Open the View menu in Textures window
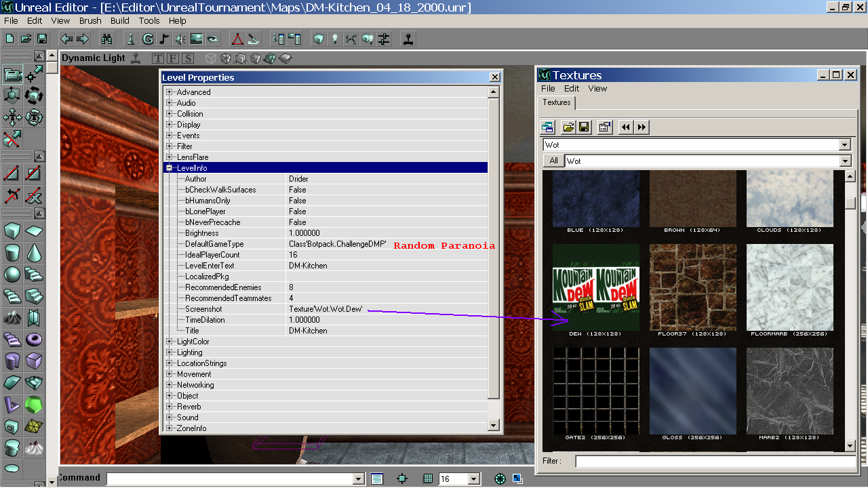The width and height of the screenshot is (868, 488). 597,89
